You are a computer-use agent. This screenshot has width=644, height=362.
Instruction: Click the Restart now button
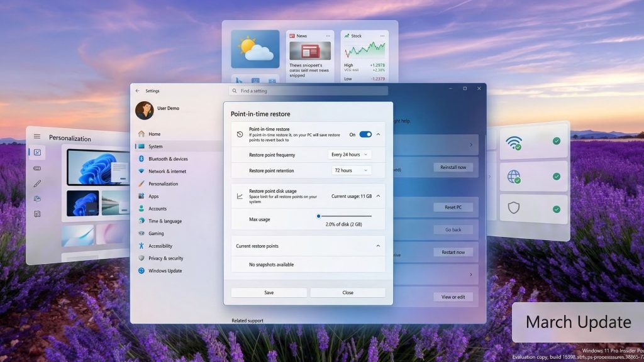click(453, 251)
